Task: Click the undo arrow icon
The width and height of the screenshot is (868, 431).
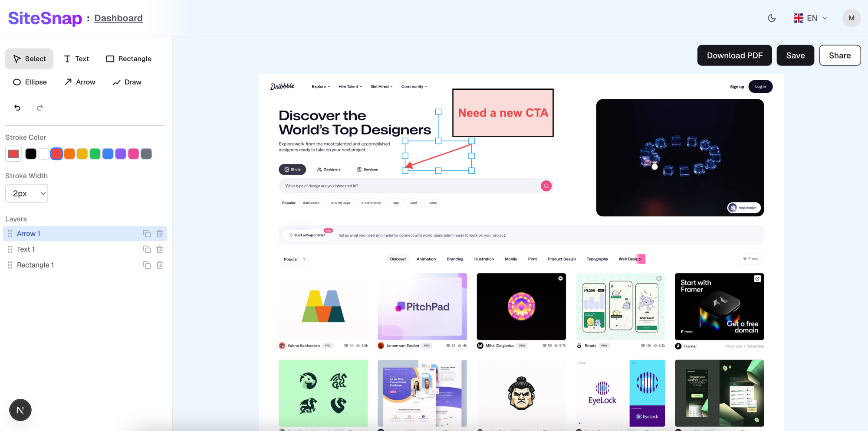Action: (x=17, y=108)
